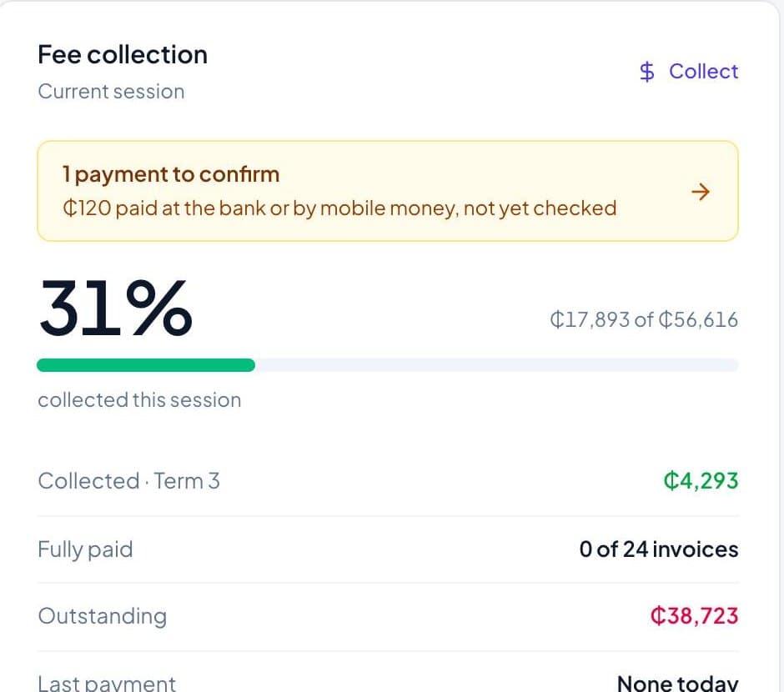Open the '1 payment to confirm' banner
784x692 pixels.
(x=388, y=191)
